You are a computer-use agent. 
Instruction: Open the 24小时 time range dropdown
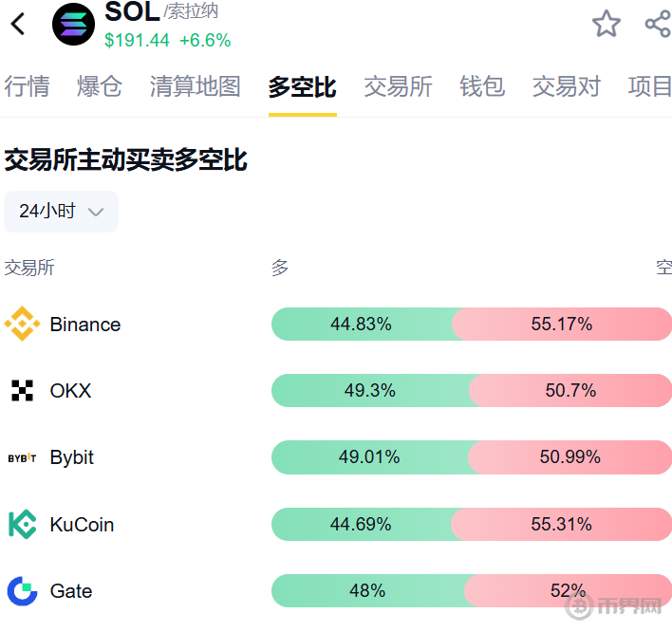click(61, 212)
